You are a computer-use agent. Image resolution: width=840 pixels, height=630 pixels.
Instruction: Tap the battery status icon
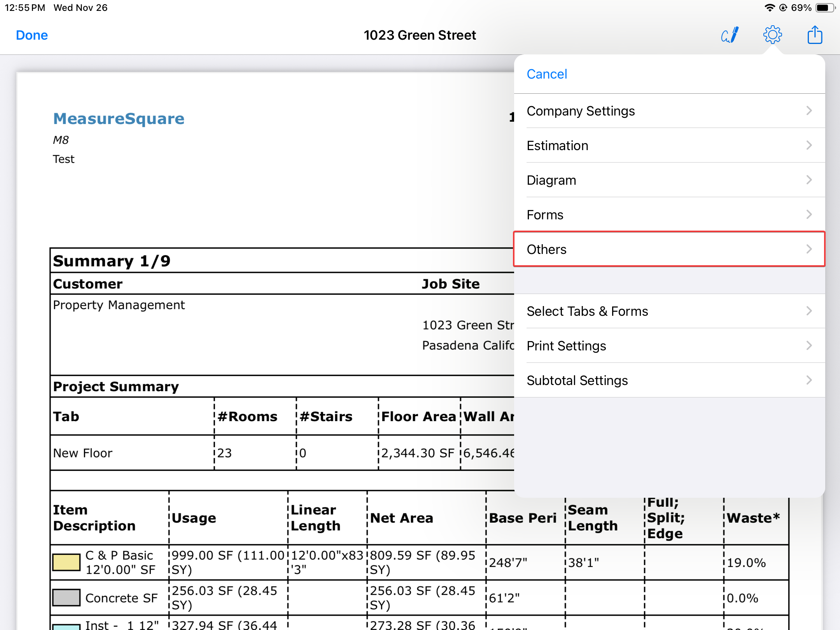(824, 8)
